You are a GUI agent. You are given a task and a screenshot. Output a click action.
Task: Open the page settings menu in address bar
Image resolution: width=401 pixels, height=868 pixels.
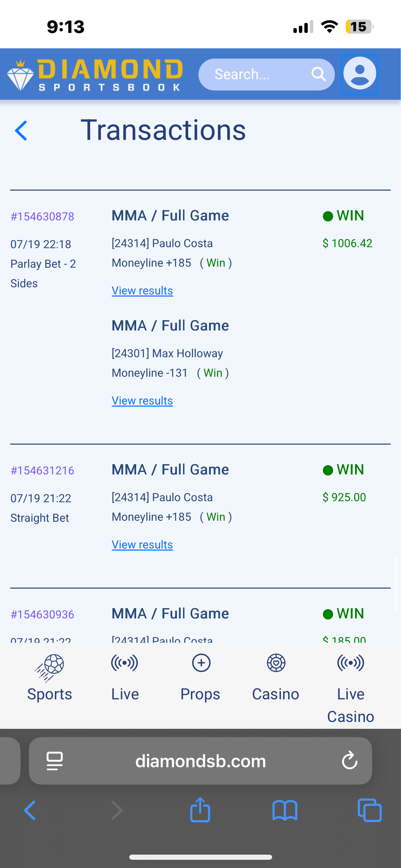pyautogui.click(x=54, y=761)
